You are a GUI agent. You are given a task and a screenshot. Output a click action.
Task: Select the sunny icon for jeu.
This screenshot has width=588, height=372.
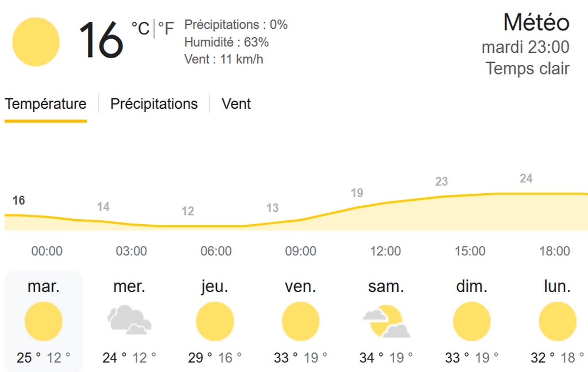pyautogui.click(x=215, y=321)
